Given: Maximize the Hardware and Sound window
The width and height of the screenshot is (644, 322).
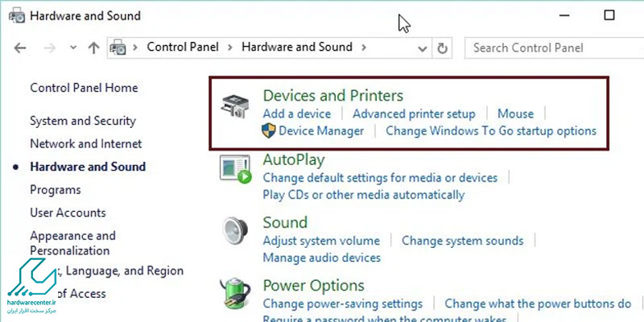Looking at the screenshot, I should (609, 15).
